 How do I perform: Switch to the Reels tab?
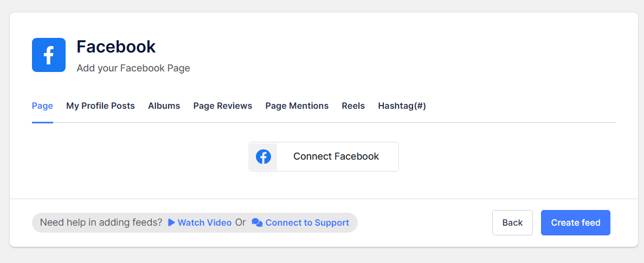click(353, 106)
